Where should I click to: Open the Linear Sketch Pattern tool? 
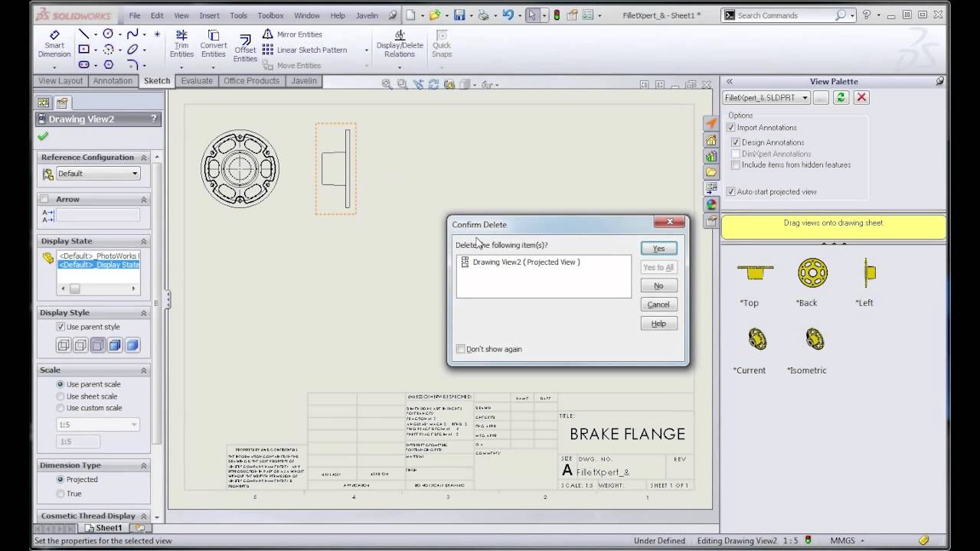point(305,50)
